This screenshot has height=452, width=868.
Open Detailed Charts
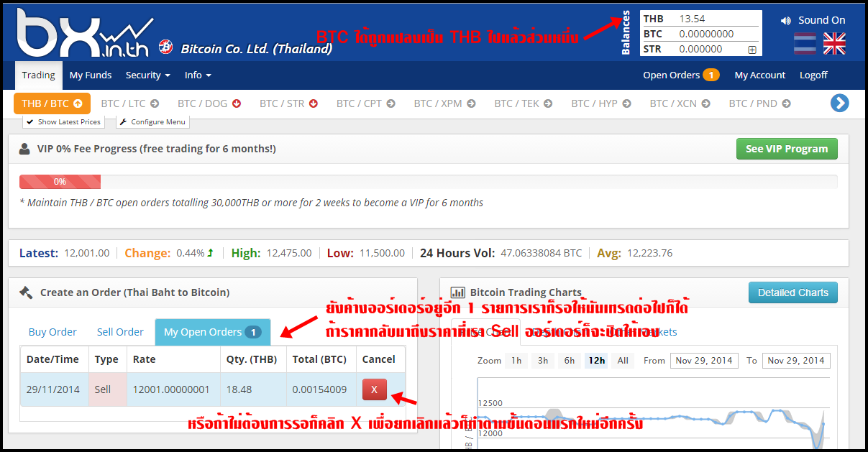(792, 292)
